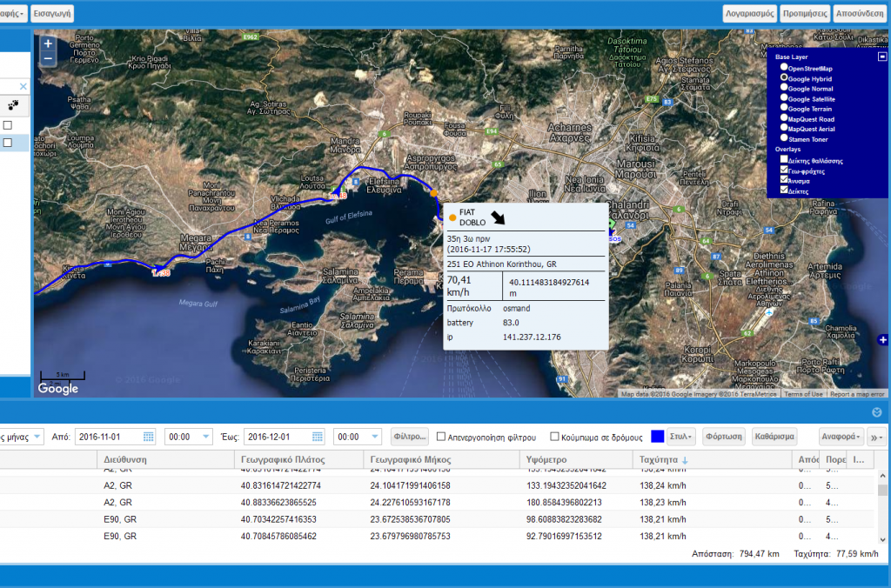Toggle Δείκτης θαλάσσης overlay checkbox
The width and height of the screenshot is (891, 588).
pos(784,160)
